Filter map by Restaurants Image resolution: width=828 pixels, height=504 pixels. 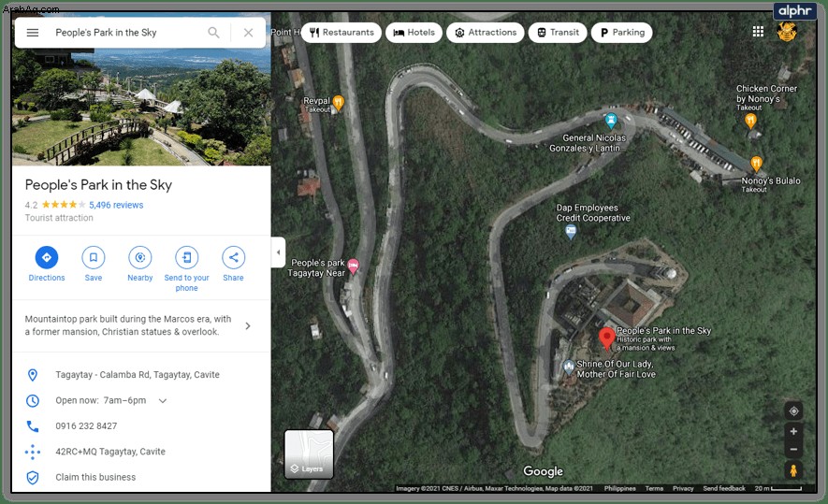click(341, 32)
